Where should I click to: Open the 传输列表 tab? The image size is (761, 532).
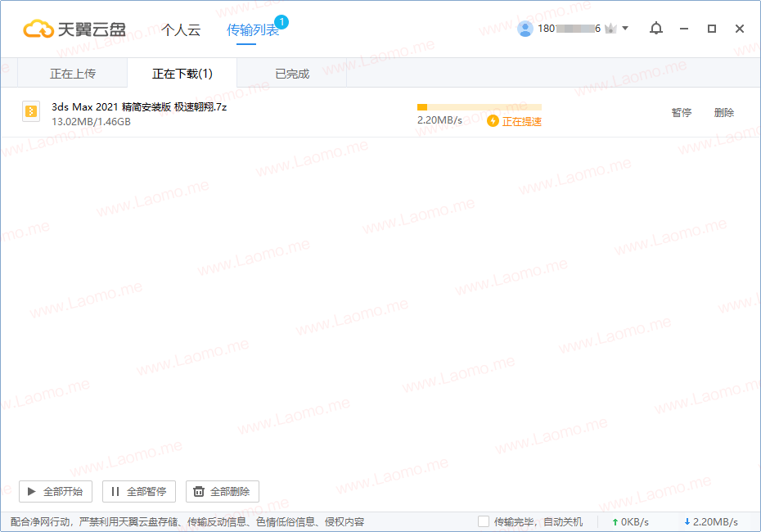coord(252,29)
